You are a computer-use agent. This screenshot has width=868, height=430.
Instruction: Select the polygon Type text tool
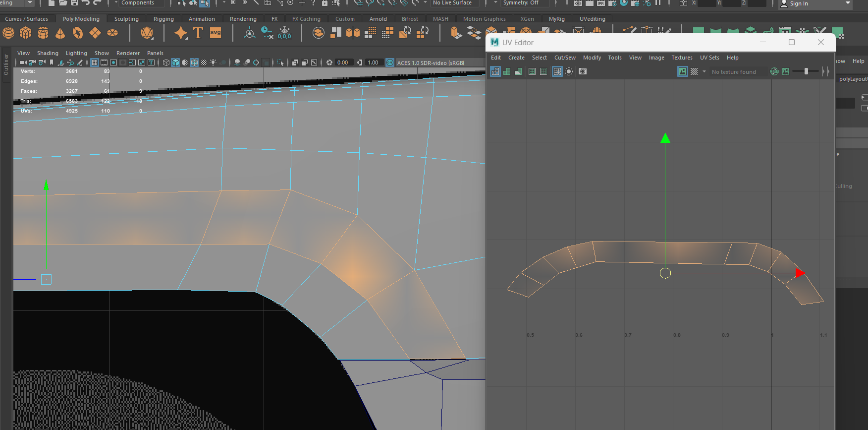click(x=198, y=33)
